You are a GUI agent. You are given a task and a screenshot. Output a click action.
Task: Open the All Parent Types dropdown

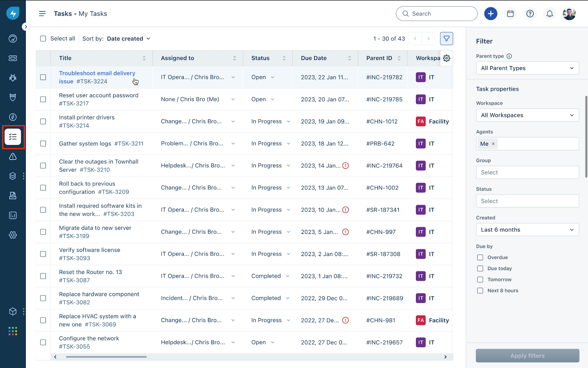(x=527, y=68)
